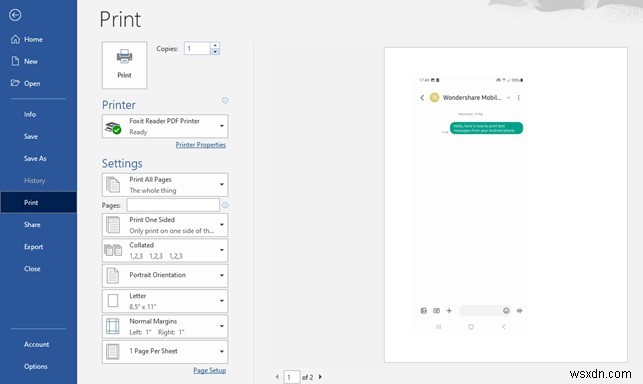Close the document from sidebar
The image size is (643, 384).
point(32,269)
